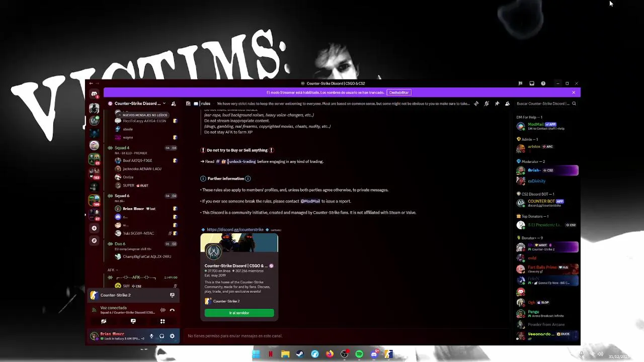The width and height of the screenshot is (644, 362).
Task: Click Powder from Arcane member
Action: 547,324
